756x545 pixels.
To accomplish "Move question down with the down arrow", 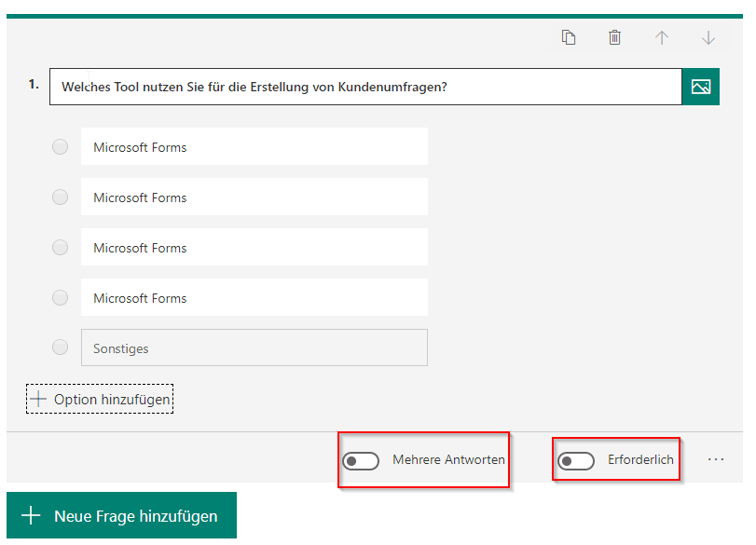I will [708, 37].
